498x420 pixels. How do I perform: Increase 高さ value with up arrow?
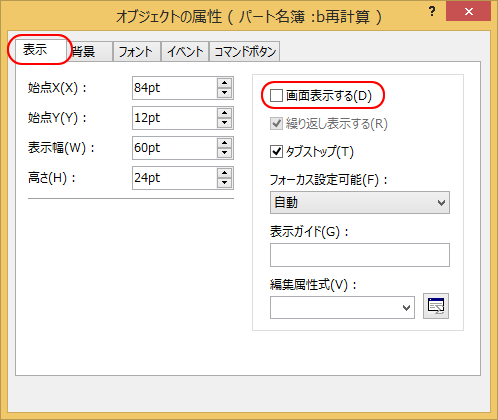point(224,173)
